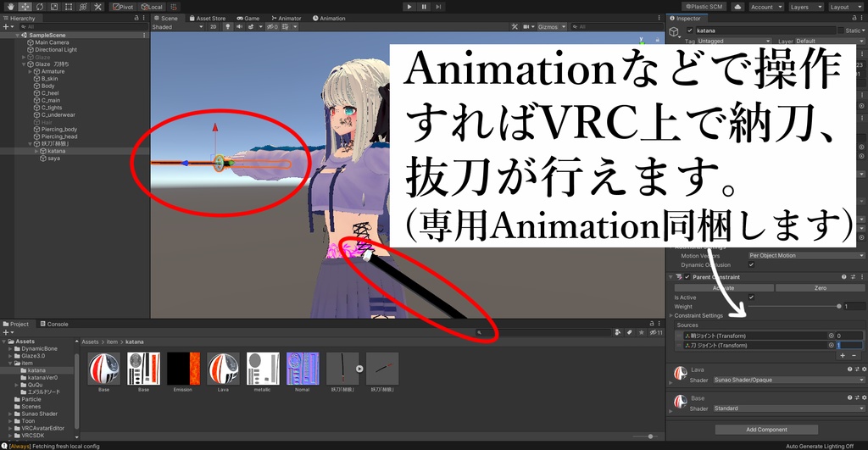
Task: Switch to the Asset Store tab
Action: (208, 19)
